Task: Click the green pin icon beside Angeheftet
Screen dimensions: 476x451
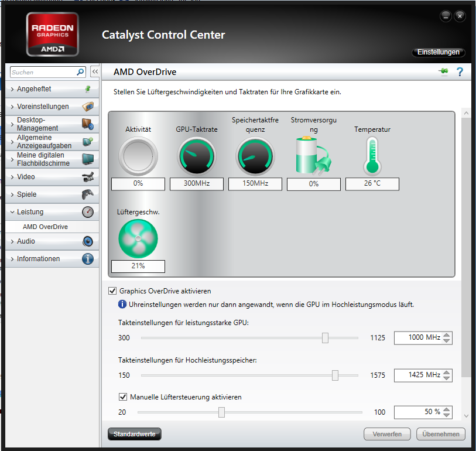Action: [88, 89]
